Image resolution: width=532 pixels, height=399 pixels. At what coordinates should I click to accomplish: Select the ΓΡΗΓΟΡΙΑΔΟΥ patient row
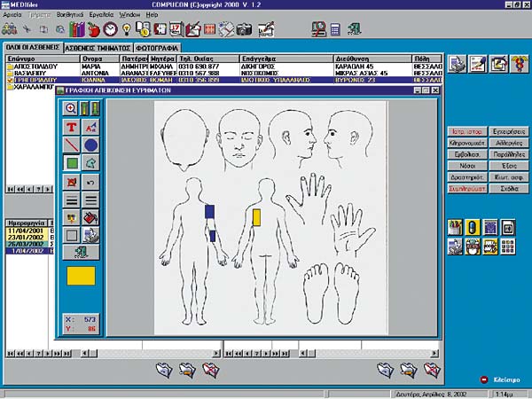(x=224, y=80)
